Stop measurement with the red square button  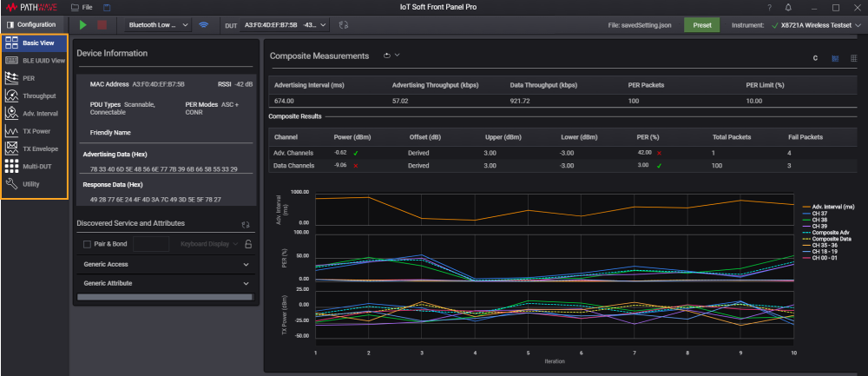click(102, 24)
